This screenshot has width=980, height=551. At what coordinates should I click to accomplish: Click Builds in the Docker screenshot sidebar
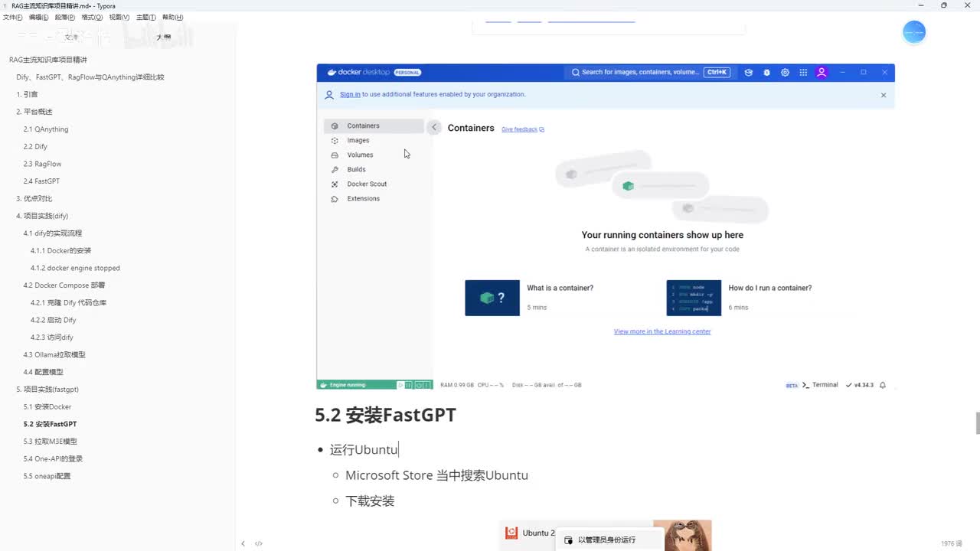[x=356, y=169]
